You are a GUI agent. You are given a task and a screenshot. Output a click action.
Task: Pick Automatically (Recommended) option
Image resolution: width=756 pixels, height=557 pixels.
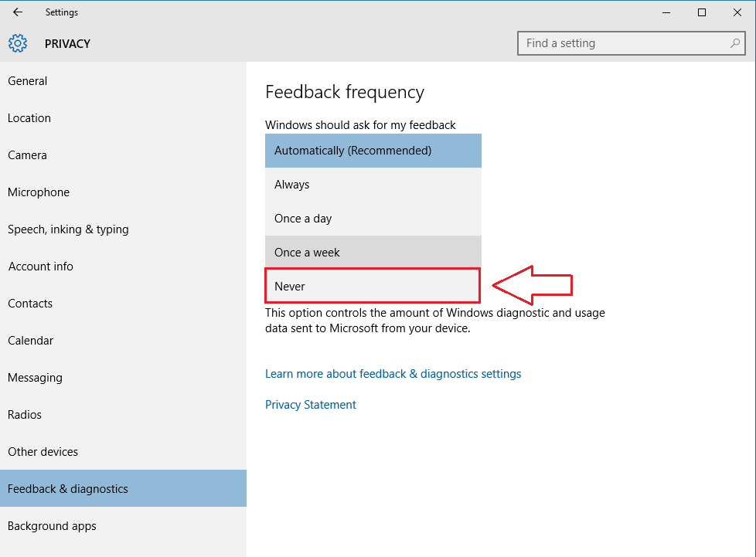(373, 151)
